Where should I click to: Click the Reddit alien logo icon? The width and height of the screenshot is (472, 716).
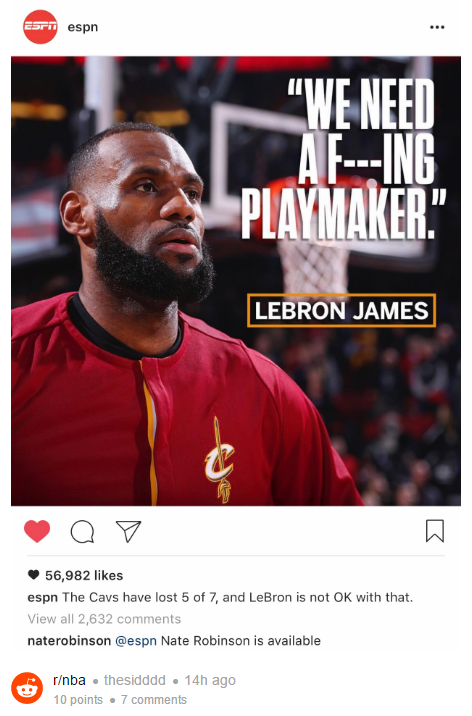click(x=27, y=688)
